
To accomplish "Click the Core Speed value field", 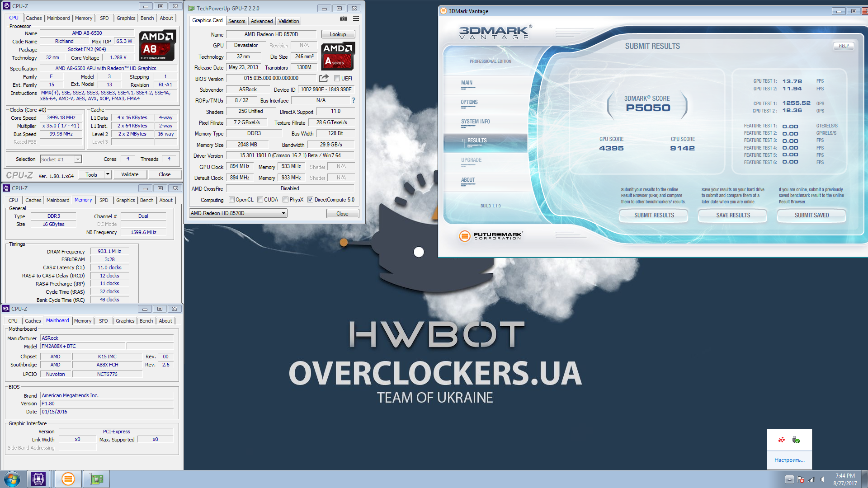I will (x=61, y=117).
